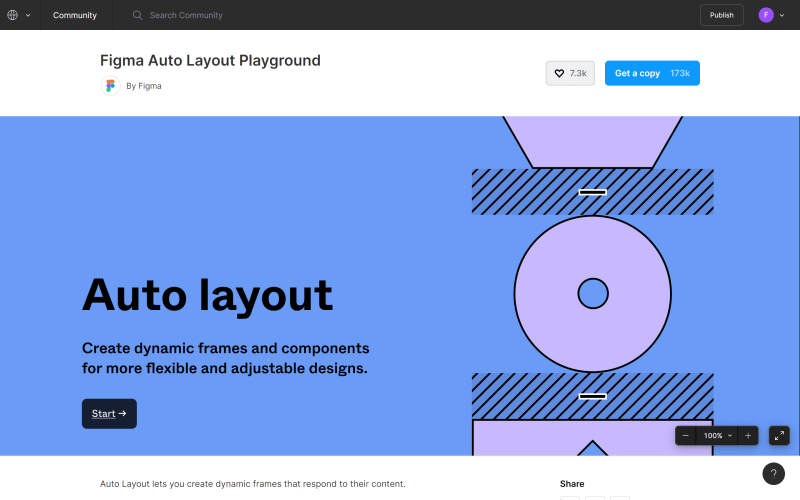Click the Create dynamic frames subtitle text
The height and width of the screenshot is (500, 800).
[226, 358]
